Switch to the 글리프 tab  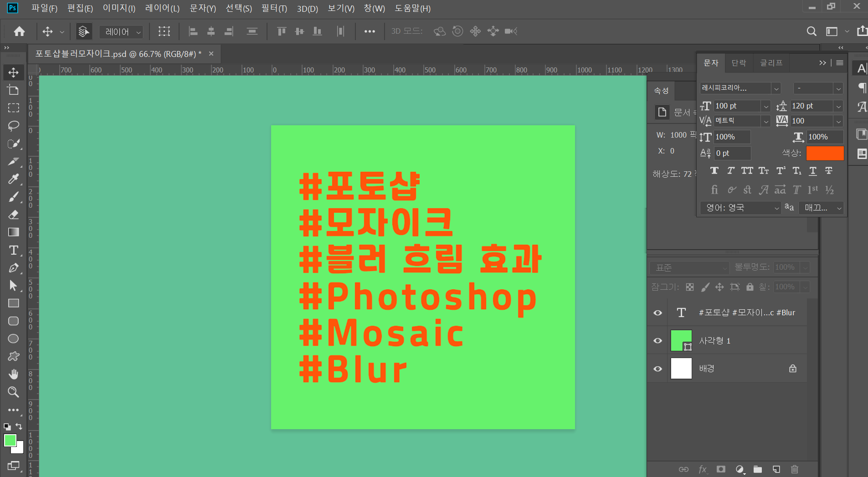tap(771, 63)
